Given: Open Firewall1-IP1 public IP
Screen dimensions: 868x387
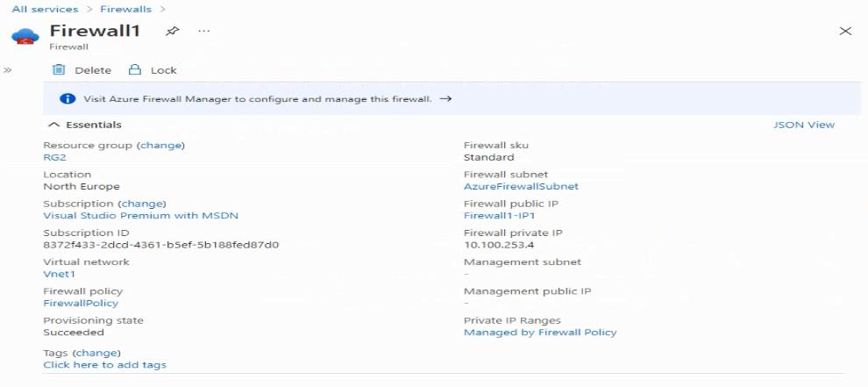Looking at the screenshot, I should tap(500, 216).
